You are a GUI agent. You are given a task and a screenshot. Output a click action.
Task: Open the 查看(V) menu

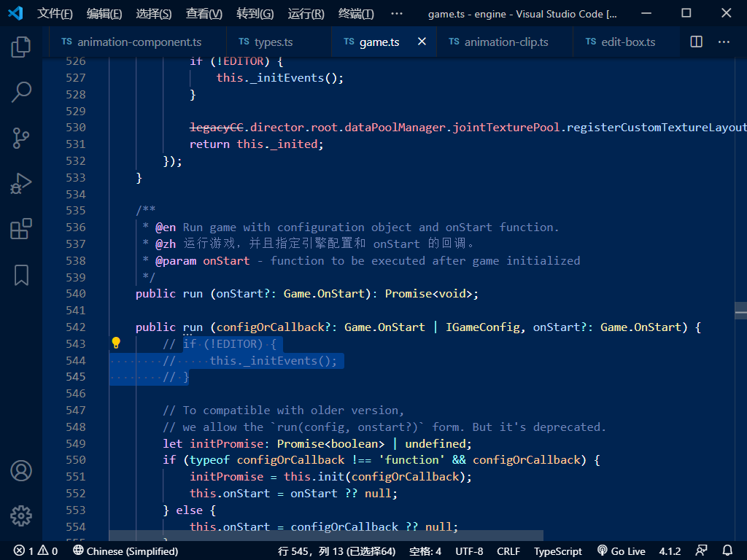pyautogui.click(x=204, y=13)
